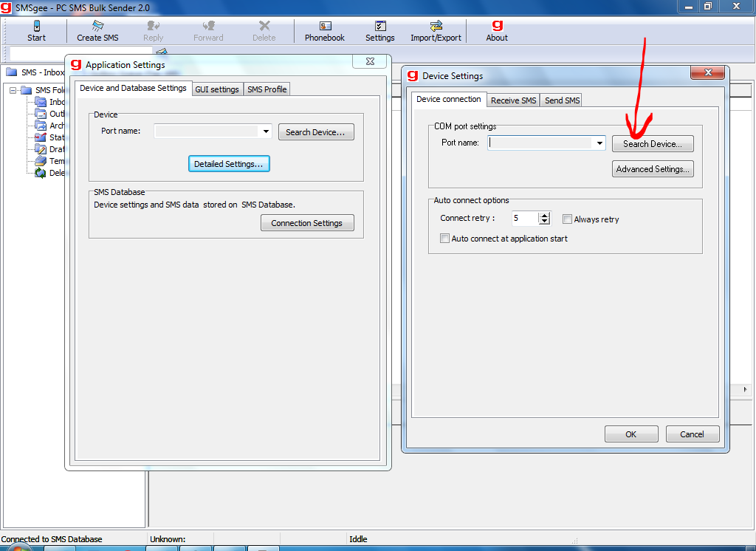Enable the Always retry checkbox
The height and width of the screenshot is (551, 756).
click(568, 219)
